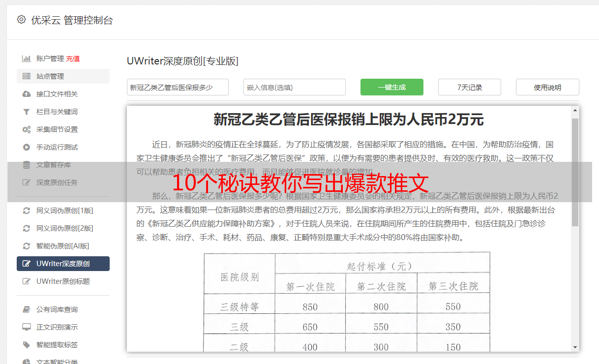599x364 pixels.
Task: Click the tag icon for 智能提取标签
Action: [26, 345]
